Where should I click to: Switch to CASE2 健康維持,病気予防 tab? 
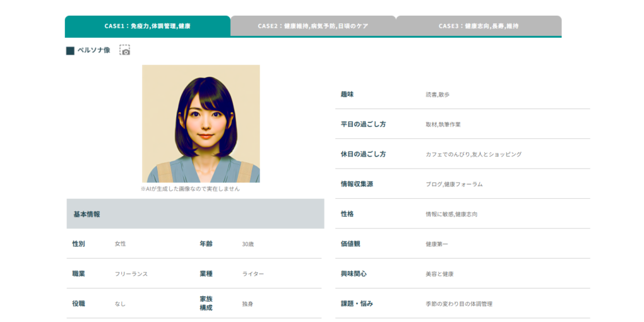313,26
